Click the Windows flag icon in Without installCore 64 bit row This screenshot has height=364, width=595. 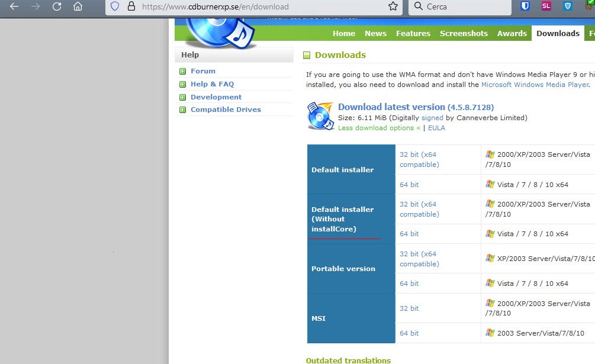pyautogui.click(x=490, y=234)
